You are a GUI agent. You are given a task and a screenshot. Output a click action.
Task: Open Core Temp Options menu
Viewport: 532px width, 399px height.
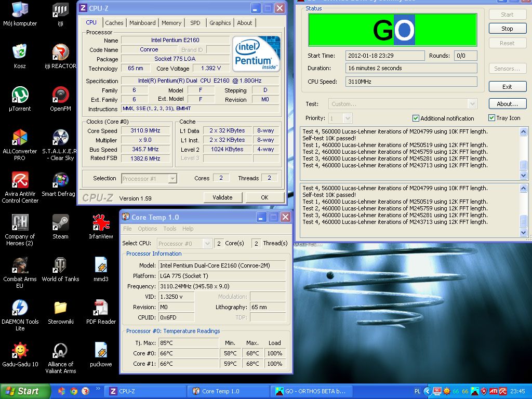pos(147,229)
